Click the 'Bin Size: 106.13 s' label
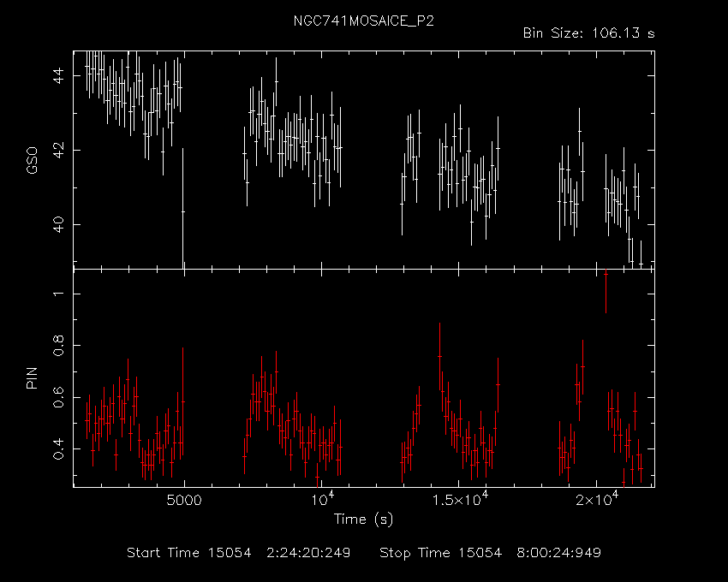Image resolution: width=728 pixels, height=582 pixels. (588, 33)
